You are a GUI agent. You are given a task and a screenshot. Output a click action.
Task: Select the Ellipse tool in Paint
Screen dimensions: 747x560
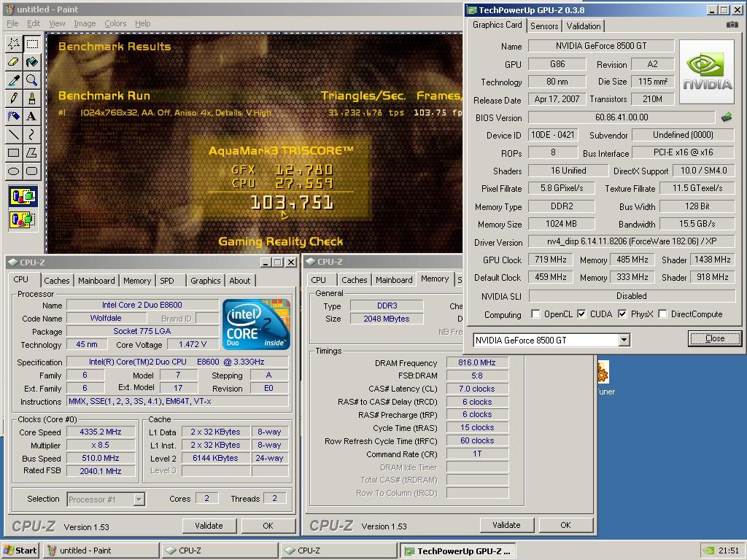(14, 171)
